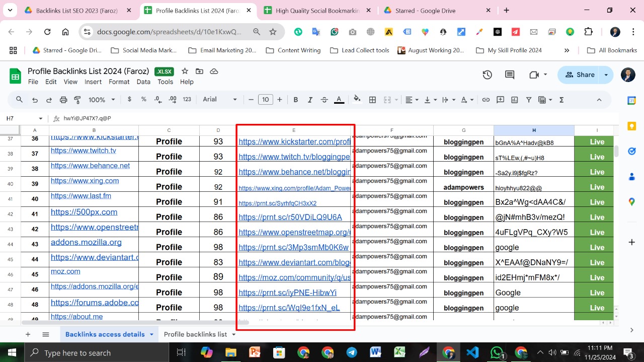
Task: Click the Undo icon in toolbar
Action: click(x=35, y=100)
